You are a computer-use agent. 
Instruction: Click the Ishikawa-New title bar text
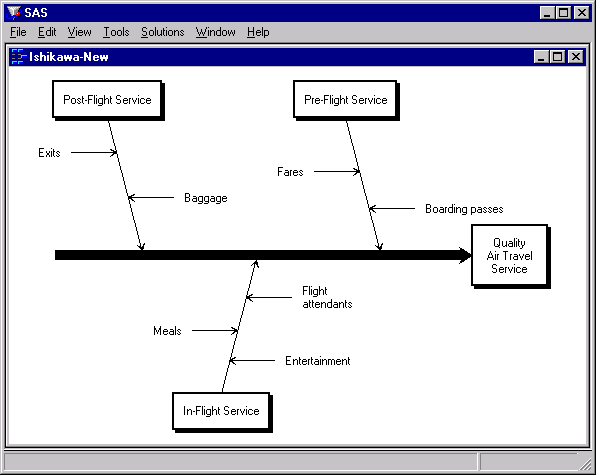coord(69,57)
